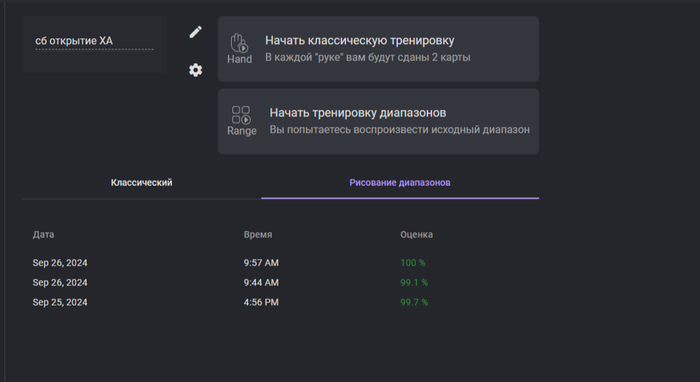Viewport: 700px width, 382px height.
Task: Click the 99.7 % score value
Action: pos(414,302)
